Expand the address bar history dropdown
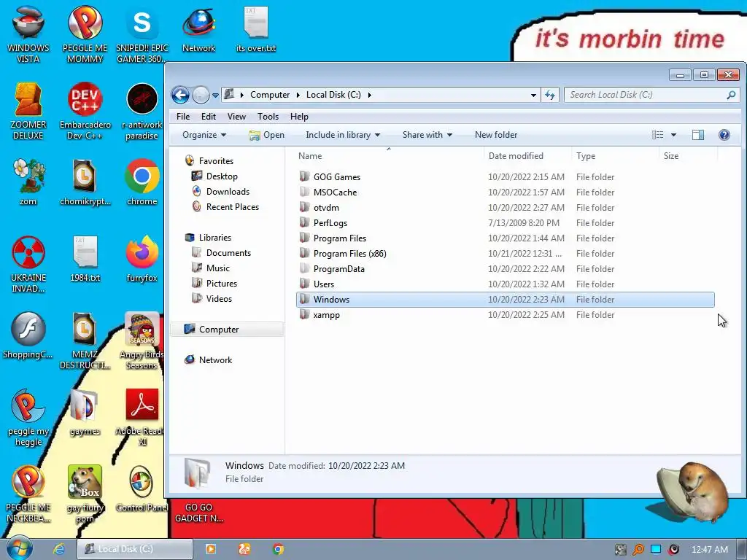 click(533, 96)
